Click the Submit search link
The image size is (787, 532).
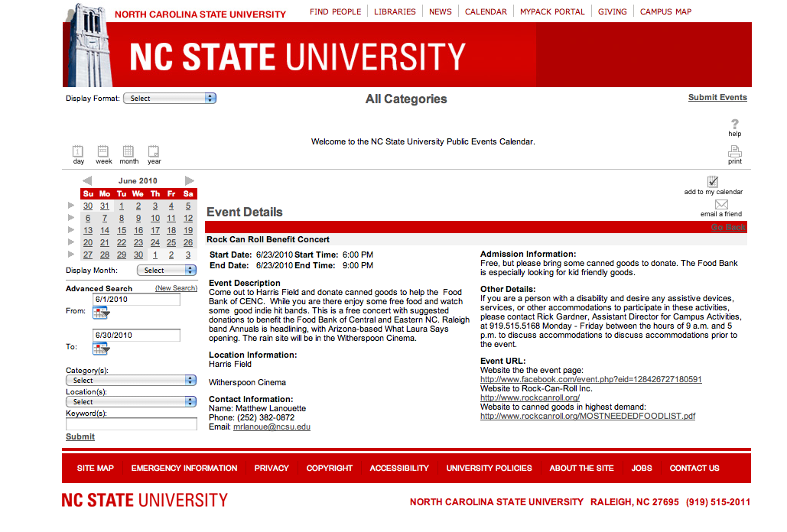(80, 436)
